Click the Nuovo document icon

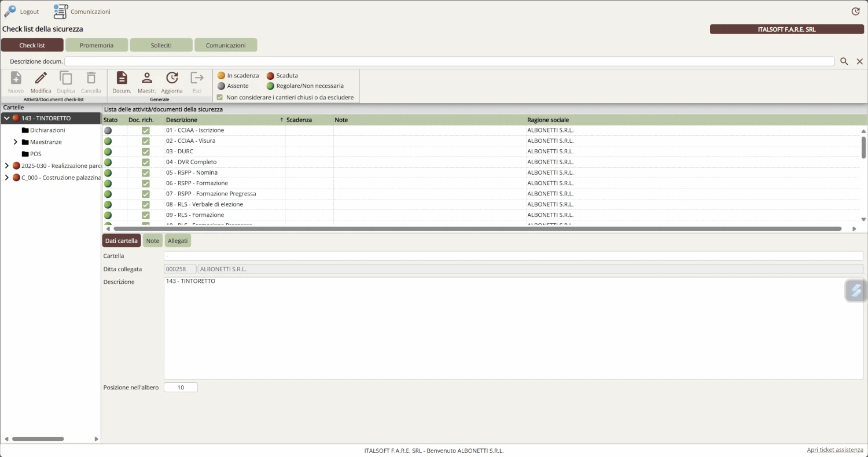[x=16, y=78]
